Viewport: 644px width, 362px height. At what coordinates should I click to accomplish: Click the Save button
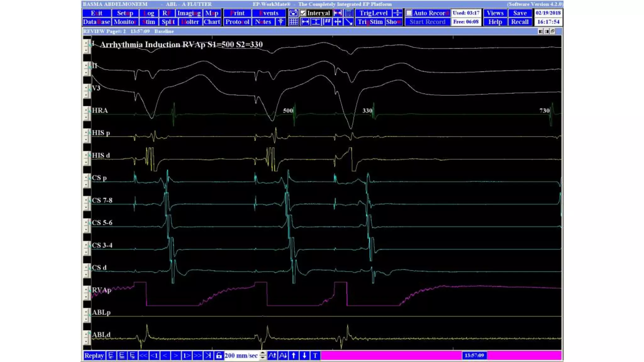pyautogui.click(x=520, y=13)
